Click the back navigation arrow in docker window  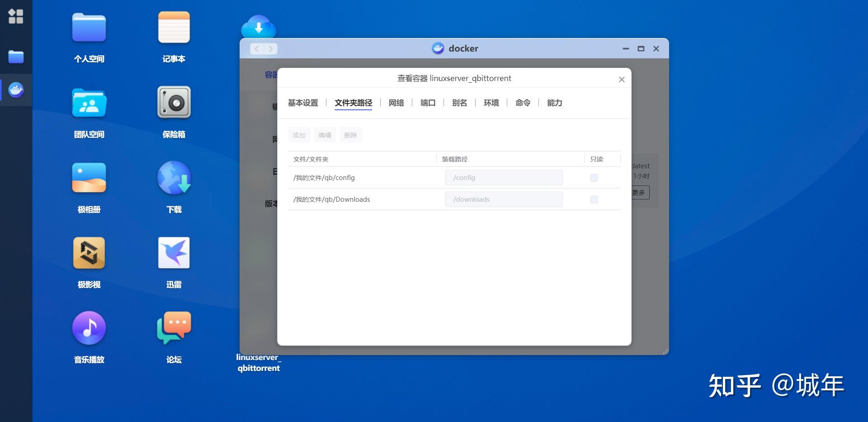click(257, 48)
